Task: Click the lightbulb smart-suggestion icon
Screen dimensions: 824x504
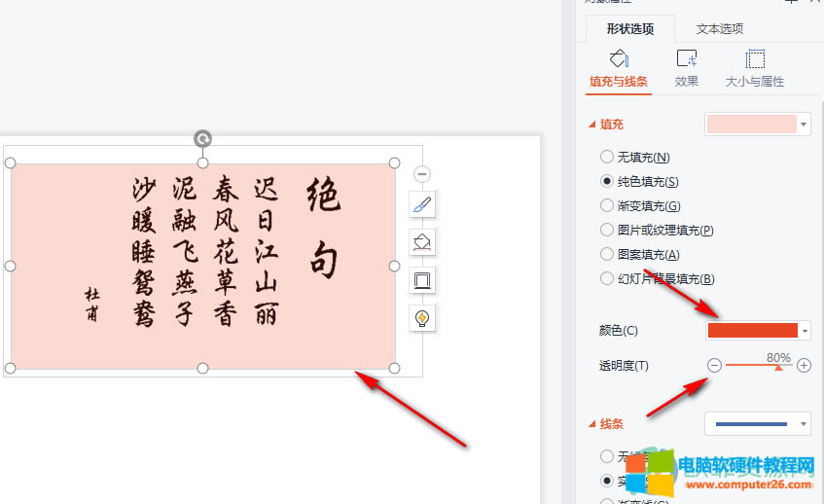Action: tap(422, 318)
